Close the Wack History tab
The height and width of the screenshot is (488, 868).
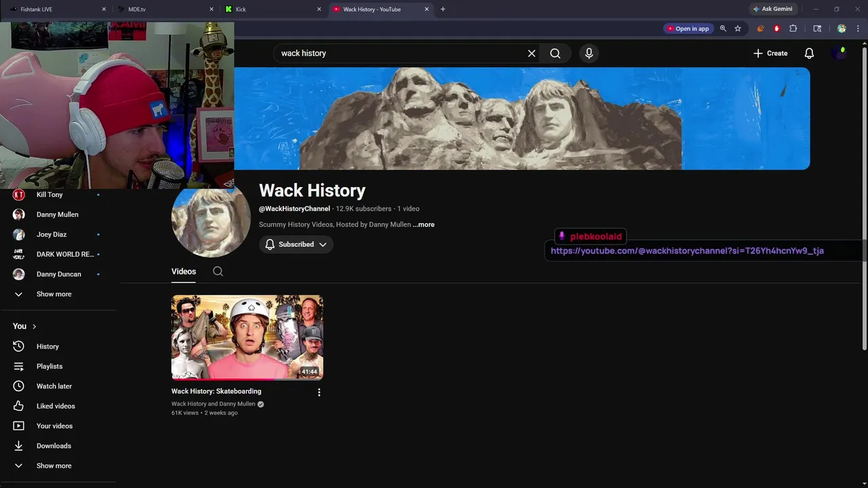(427, 9)
